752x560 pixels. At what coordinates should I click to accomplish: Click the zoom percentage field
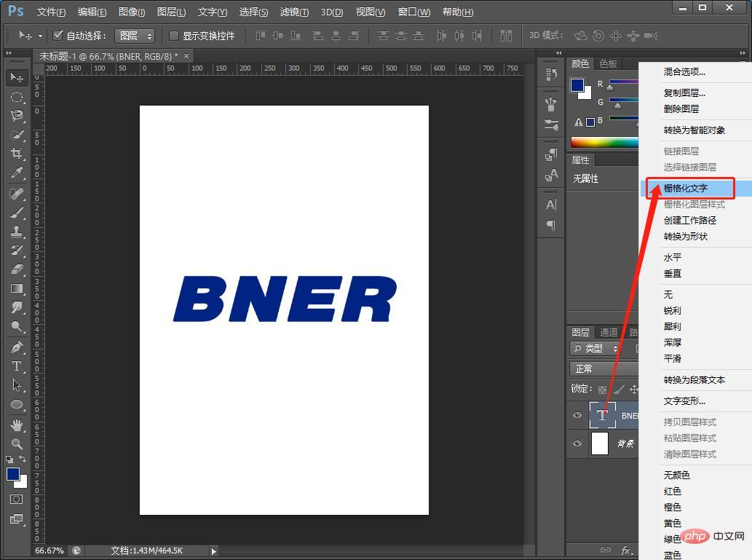click(x=50, y=551)
